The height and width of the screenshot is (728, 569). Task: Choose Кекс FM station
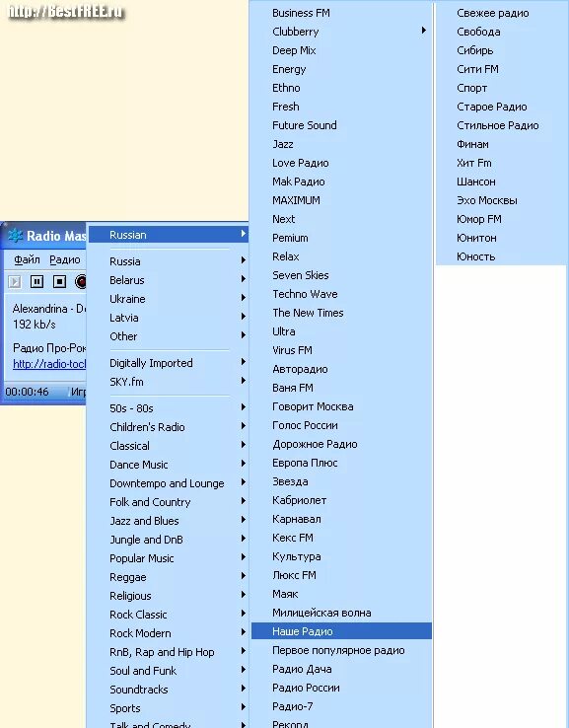pos(341,538)
